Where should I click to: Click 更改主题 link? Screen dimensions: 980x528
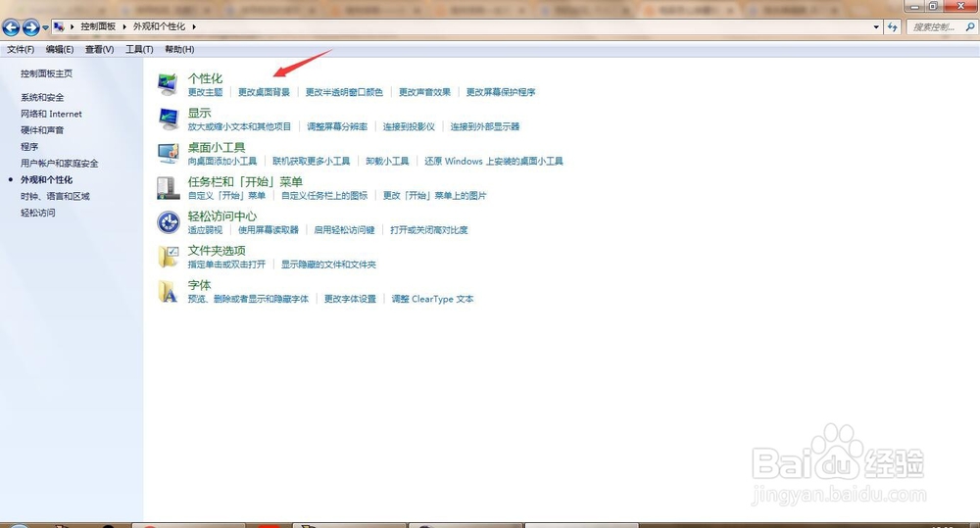[205, 92]
